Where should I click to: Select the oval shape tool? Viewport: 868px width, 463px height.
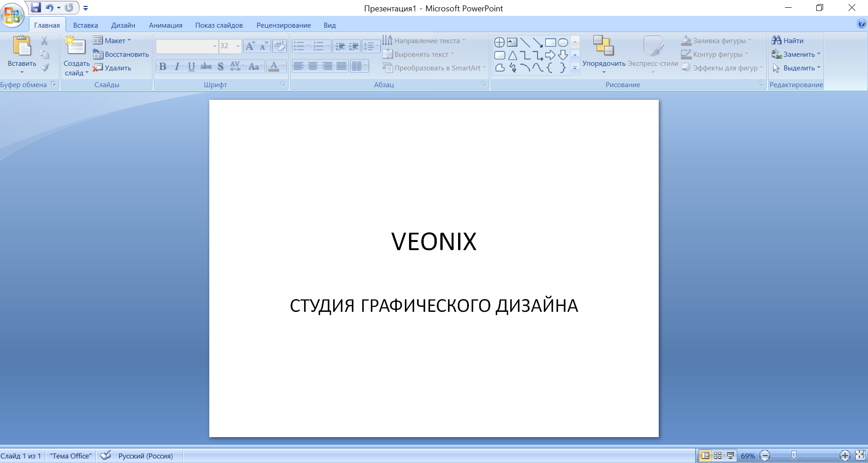(x=563, y=43)
